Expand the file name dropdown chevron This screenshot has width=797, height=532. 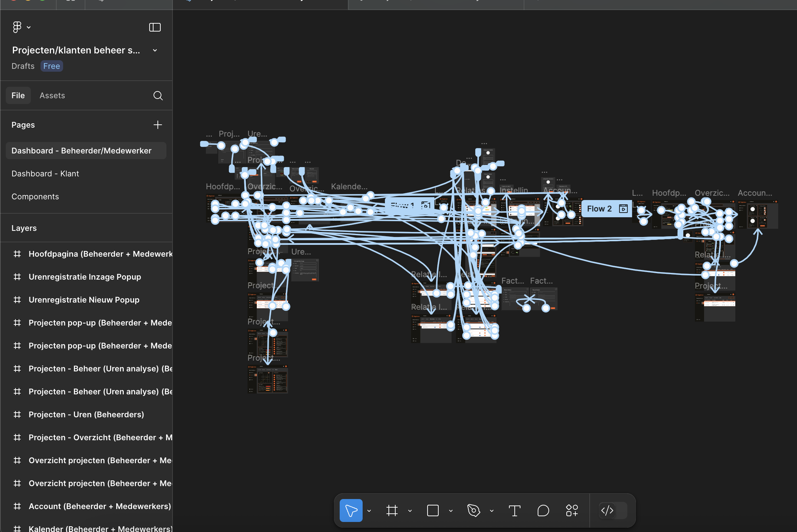(155, 50)
